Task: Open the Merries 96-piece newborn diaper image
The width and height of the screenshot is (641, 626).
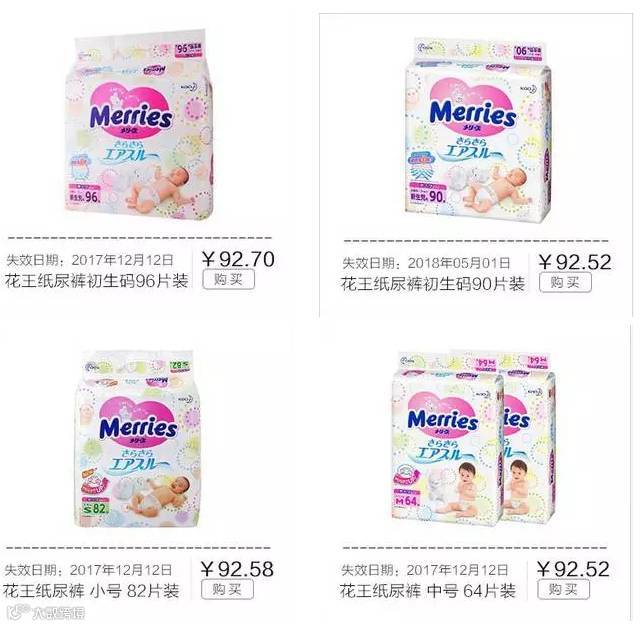Action: 139,125
